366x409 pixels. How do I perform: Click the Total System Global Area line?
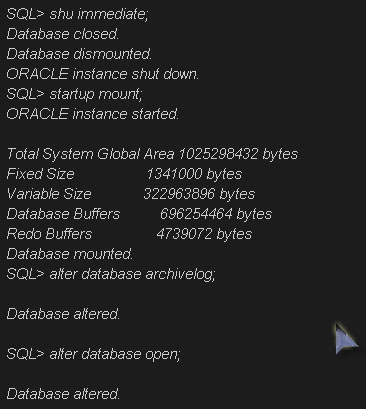point(152,154)
